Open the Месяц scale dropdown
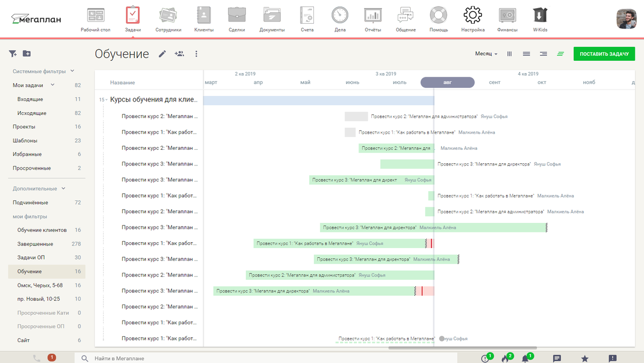 (486, 54)
